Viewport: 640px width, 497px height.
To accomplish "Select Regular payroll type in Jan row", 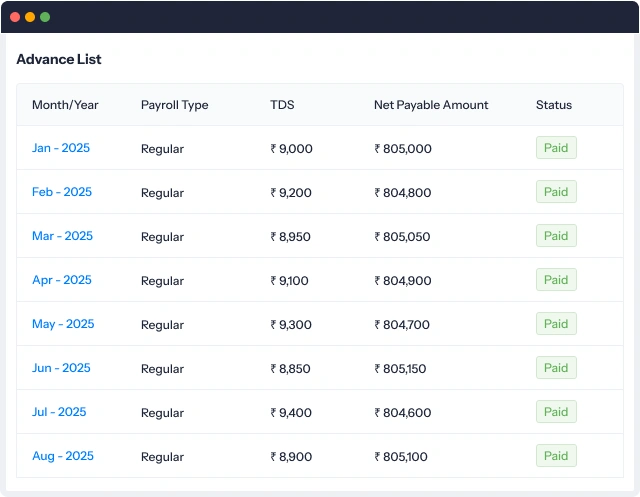I will click(162, 149).
